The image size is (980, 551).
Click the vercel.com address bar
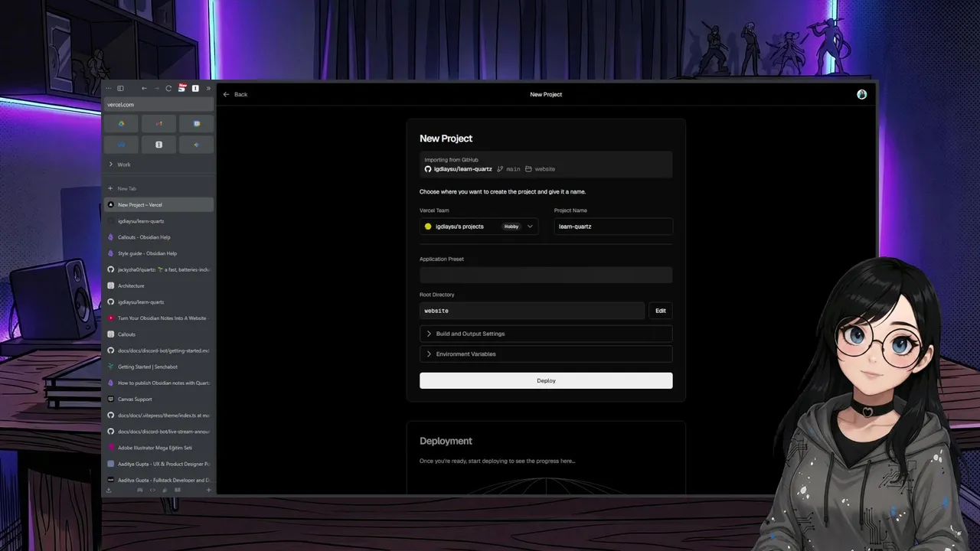[158, 104]
